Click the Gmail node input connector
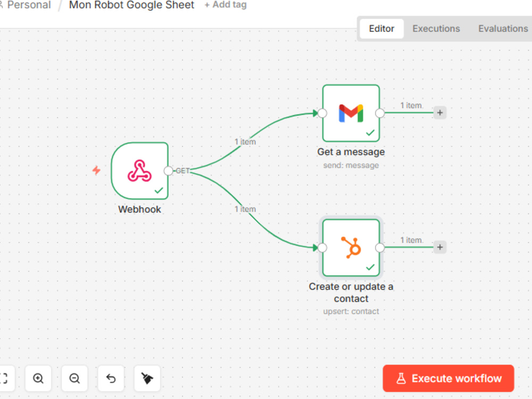Image resolution: width=532 pixels, height=399 pixels. (322, 113)
